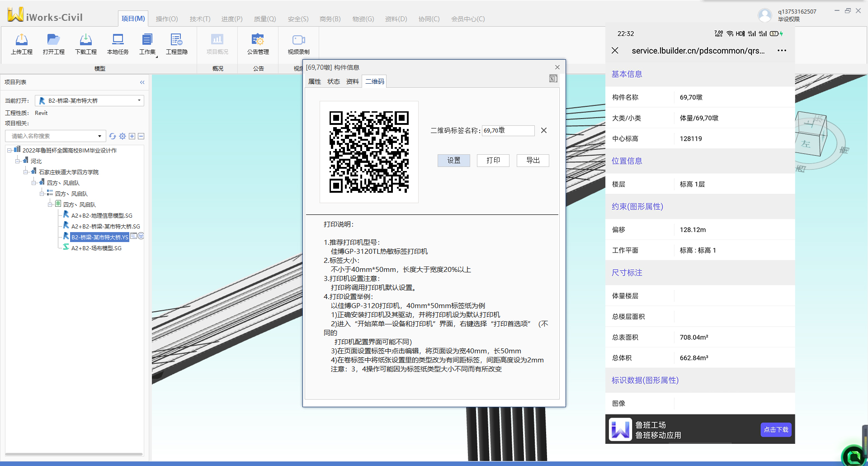Open the 工作集 workset icon
Screen dimensions: 868x466
[x=147, y=40]
